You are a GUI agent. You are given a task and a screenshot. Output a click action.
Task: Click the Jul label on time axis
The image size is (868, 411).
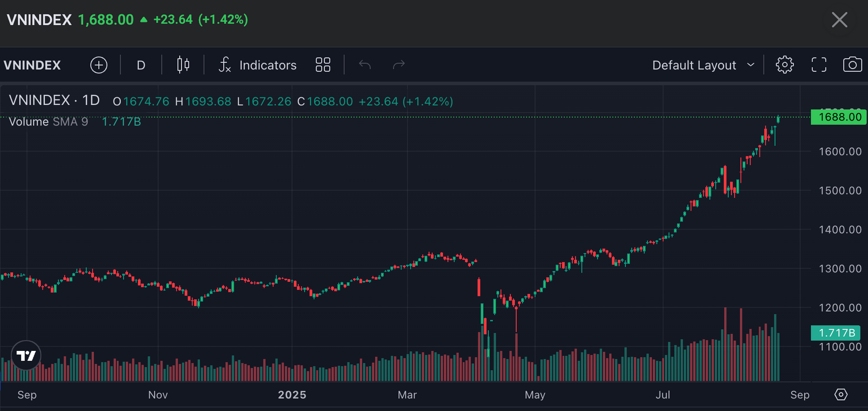click(663, 395)
